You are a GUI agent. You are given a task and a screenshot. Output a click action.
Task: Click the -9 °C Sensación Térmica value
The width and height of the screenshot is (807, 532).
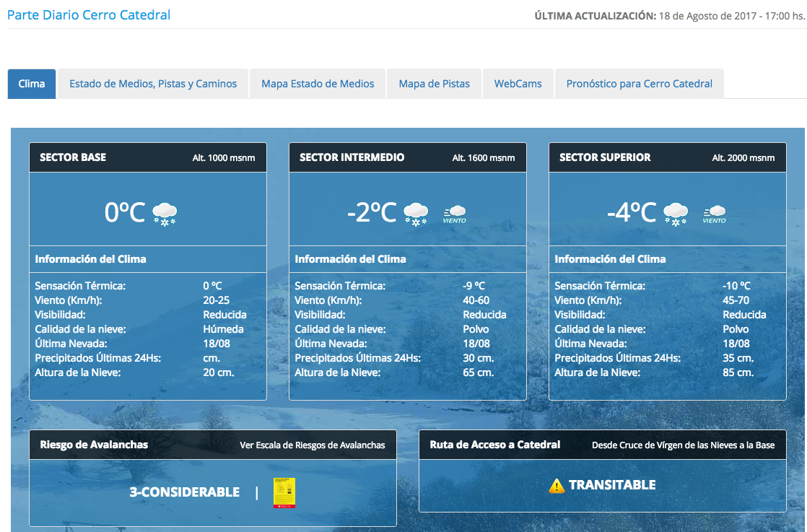pos(474,286)
